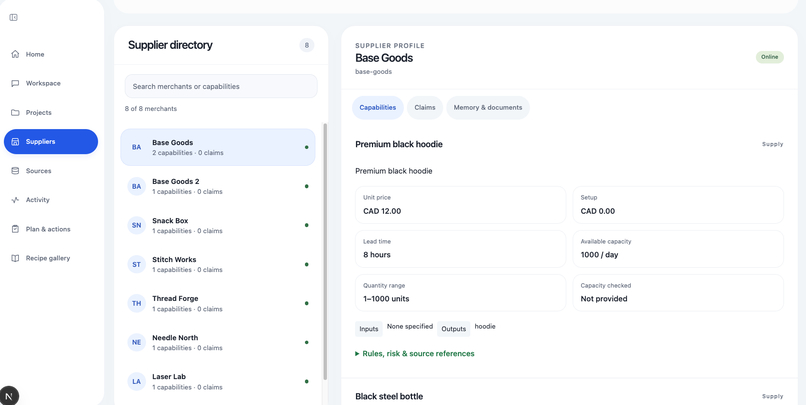This screenshot has height=405, width=806.
Task: Click the Home house icon
Action: pos(15,54)
